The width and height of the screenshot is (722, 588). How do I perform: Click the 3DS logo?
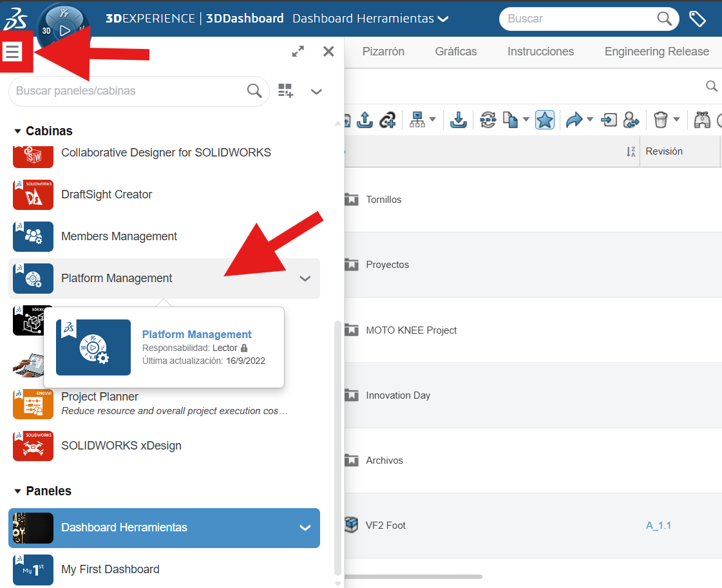tap(15, 19)
